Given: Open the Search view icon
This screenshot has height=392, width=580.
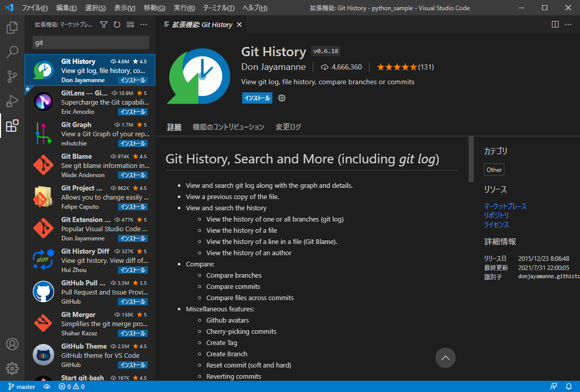Looking at the screenshot, I should coord(12,52).
